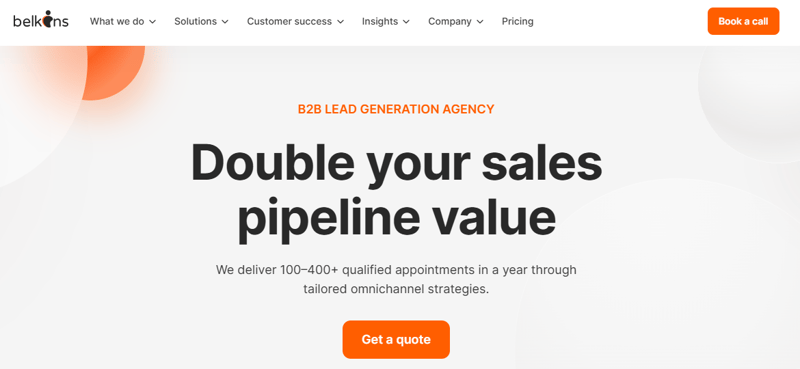Select the B2B LEAD GENERATION AGENCY label

coord(396,109)
